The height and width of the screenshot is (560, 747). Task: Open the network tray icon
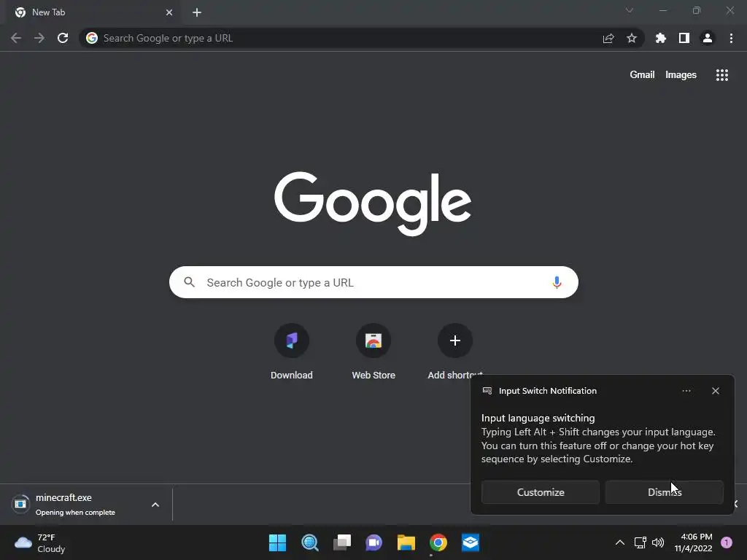coord(640,542)
